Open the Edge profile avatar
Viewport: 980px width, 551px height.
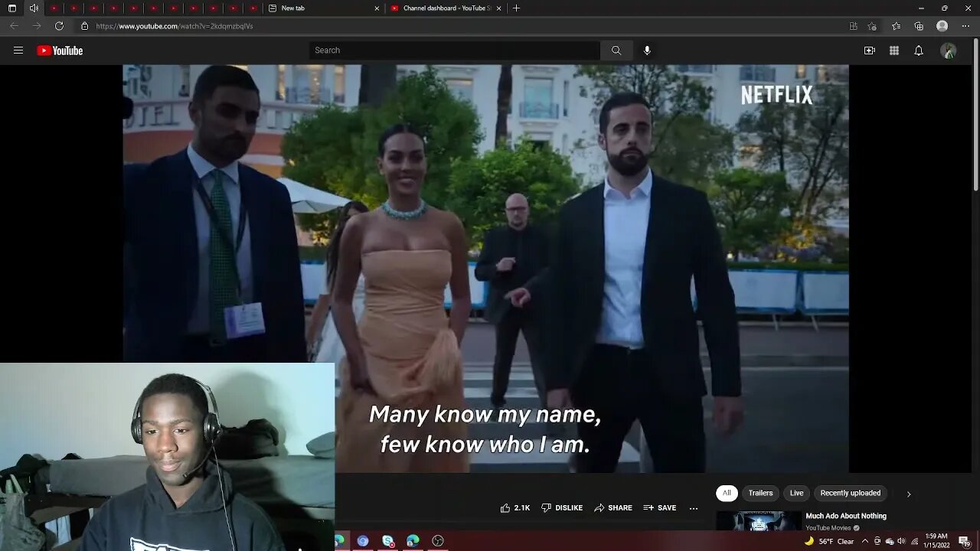(942, 26)
